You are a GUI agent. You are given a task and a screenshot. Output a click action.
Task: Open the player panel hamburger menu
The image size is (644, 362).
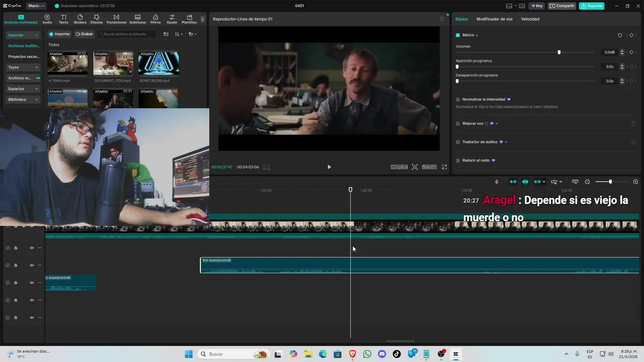[442, 19]
